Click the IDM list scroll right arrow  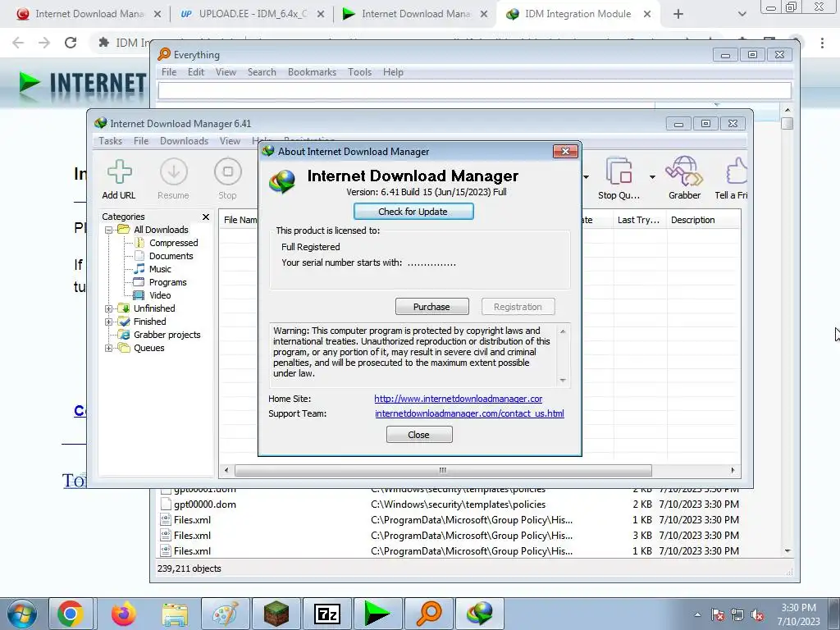tap(733, 470)
